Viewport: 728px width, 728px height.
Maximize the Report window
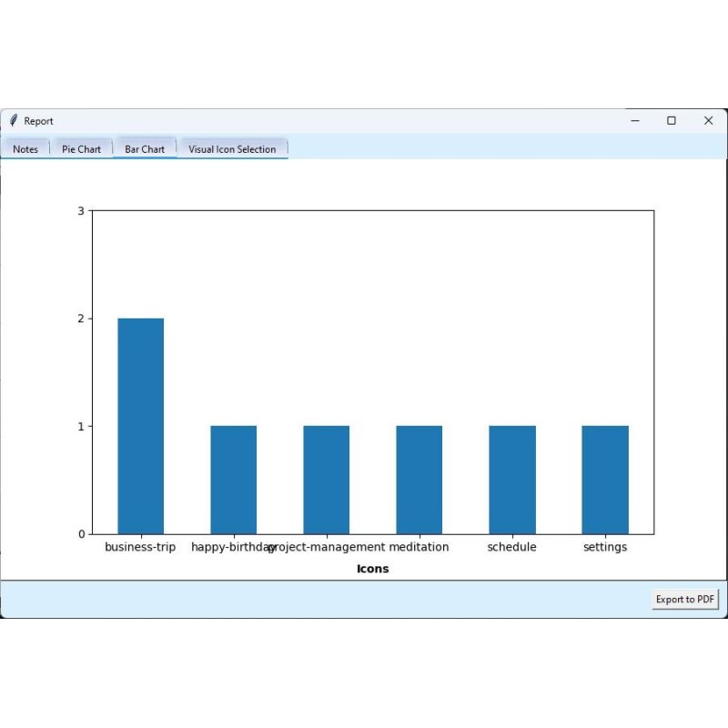click(672, 120)
